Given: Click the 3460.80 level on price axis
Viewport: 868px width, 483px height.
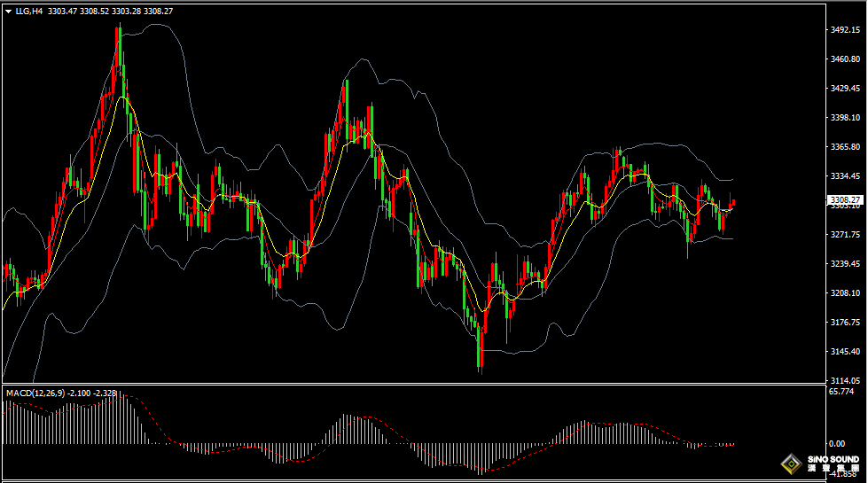Looking at the screenshot, I should pos(844,58).
